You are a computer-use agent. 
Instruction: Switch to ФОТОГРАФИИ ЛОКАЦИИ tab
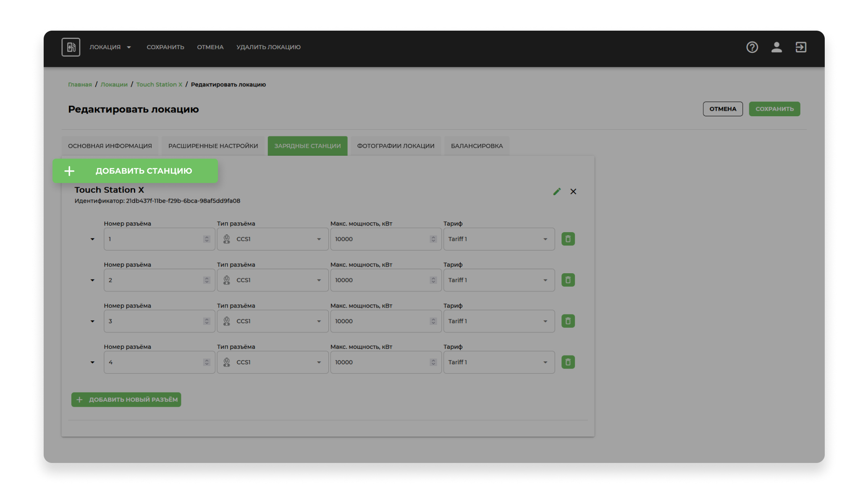tap(396, 146)
